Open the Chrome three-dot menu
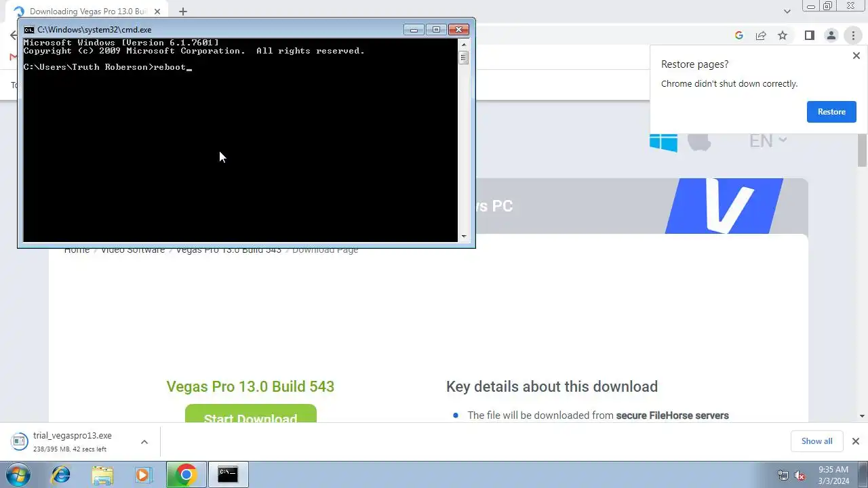Viewport: 868px width, 488px height. click(x=853, y=35)
